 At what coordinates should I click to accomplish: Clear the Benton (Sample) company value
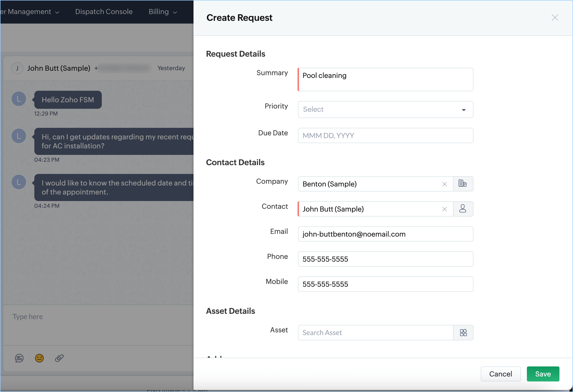tap(444, 184)
